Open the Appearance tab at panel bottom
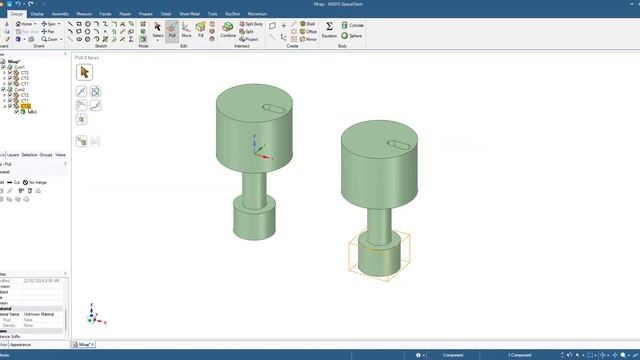Image resolution: width=640 pixels, height=360 pixels. click(x=20, y=345)
